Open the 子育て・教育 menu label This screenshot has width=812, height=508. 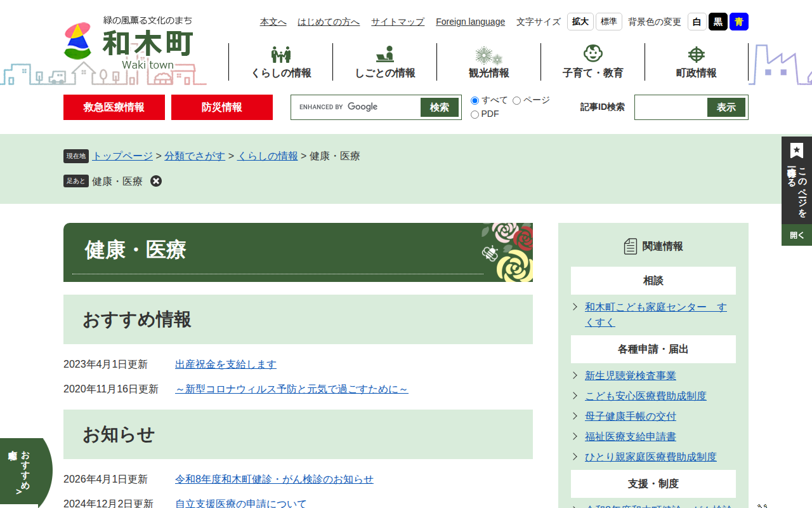[x=593, y=73]
